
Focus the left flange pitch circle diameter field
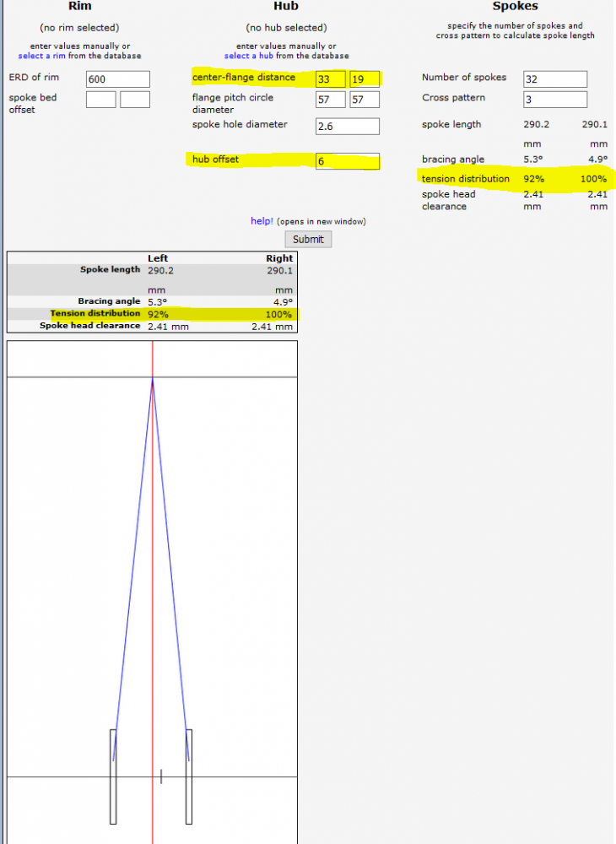[x=330, y=100]
